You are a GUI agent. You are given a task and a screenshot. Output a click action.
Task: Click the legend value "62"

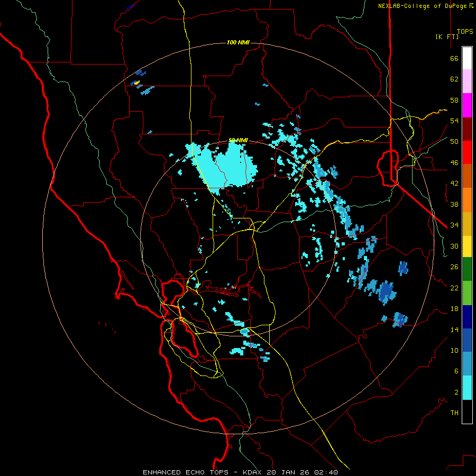(454, 79)
